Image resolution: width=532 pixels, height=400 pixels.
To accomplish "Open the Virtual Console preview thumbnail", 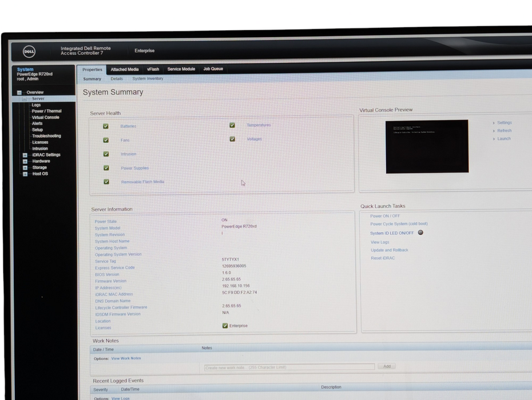I will click(427, 146).
